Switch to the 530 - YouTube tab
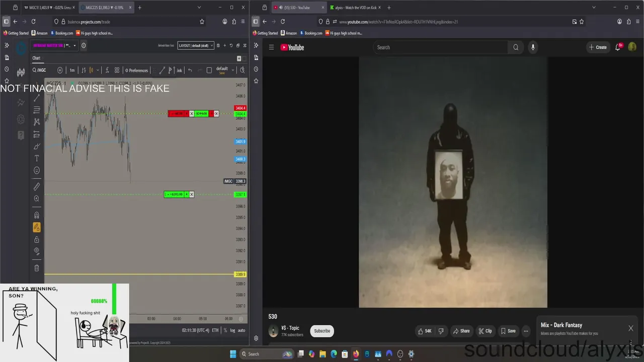Image resolution: width=644 pixels, height=362 pixels. tap(298, 8)
